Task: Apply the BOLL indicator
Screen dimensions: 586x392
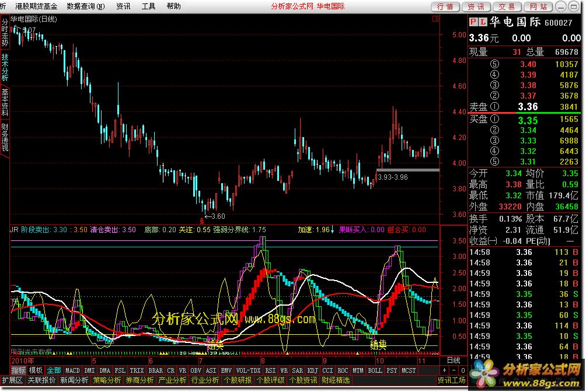Action: tap(375, 370)
